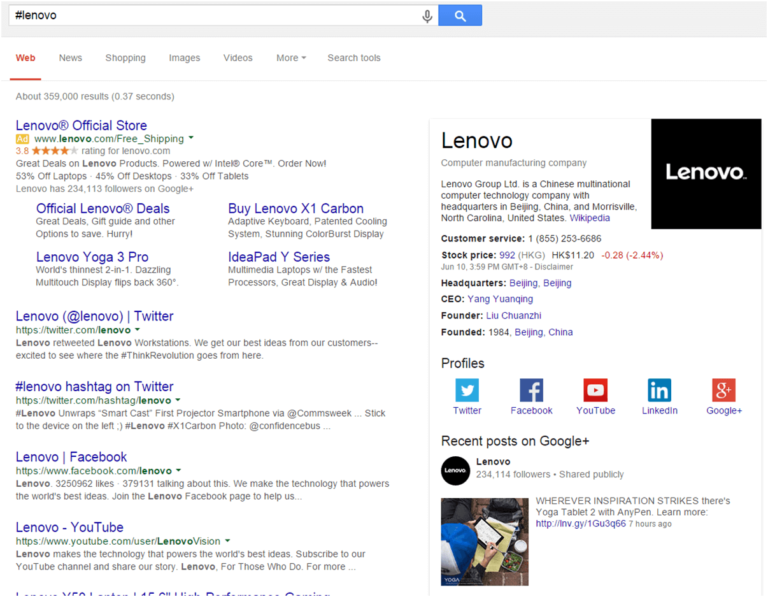Click the Facebook profile label text
This screenshot has height=597, width=768.
[x=531, y=411]
